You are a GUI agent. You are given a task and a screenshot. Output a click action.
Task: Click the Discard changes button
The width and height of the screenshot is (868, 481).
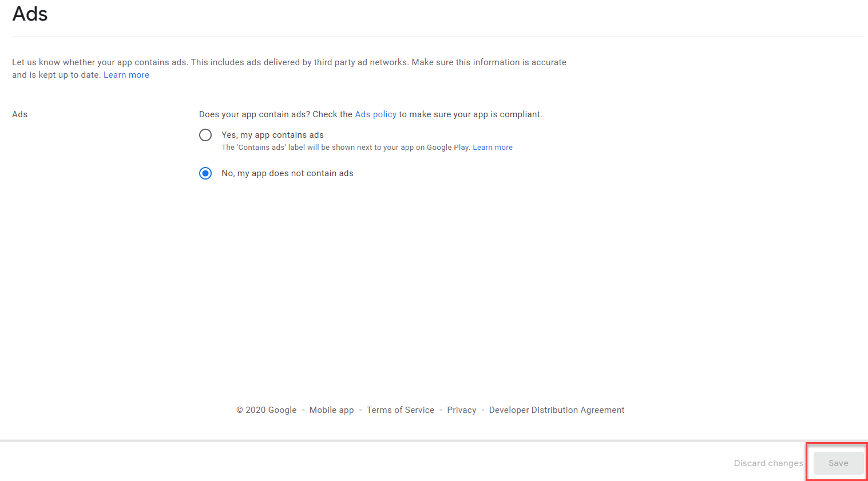768,463
